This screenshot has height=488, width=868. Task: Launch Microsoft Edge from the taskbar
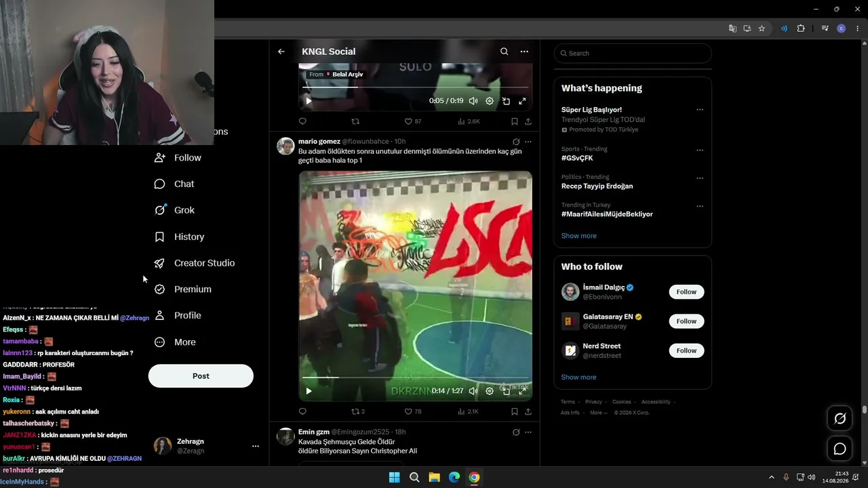click(454, 477)
